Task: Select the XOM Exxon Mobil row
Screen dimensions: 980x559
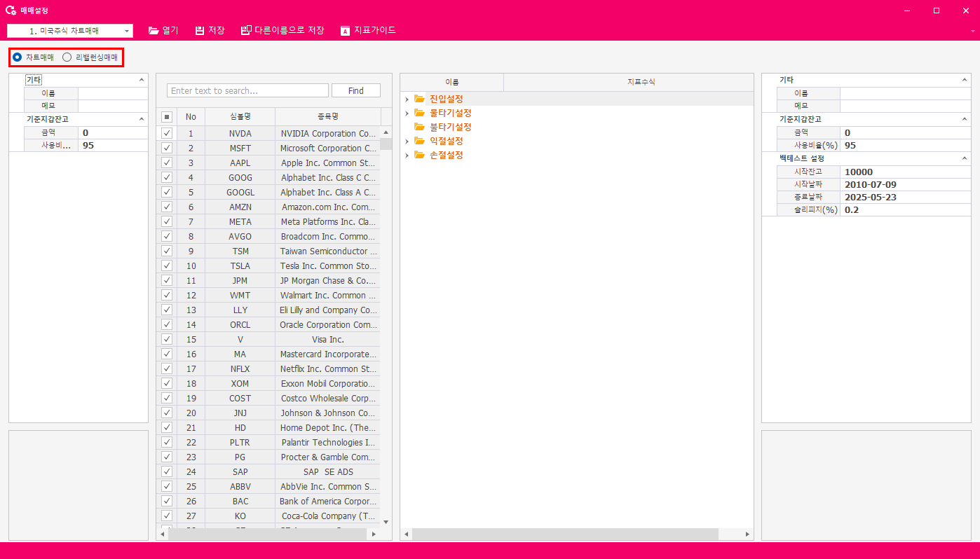Action: (x=268, y=383)
